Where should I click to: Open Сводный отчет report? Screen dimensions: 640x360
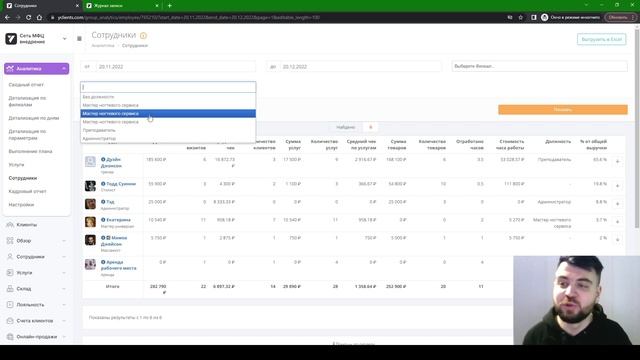click(x=26, y=84)
